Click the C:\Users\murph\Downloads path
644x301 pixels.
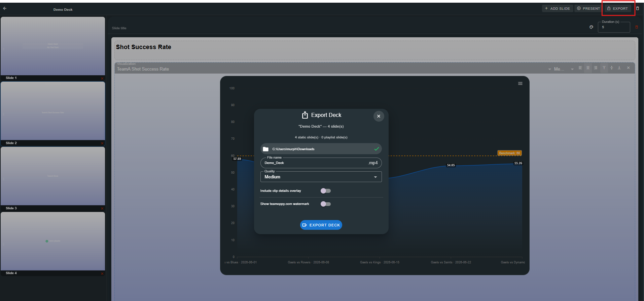tap(293, 149)
